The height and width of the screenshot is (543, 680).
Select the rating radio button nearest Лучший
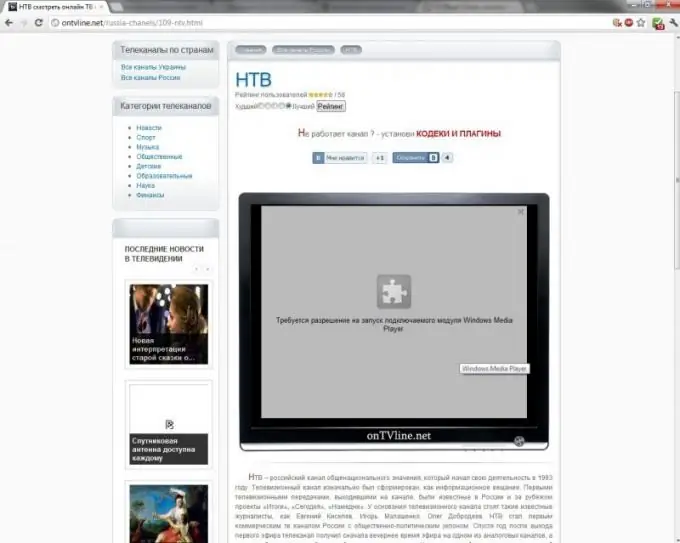(288, 106)
